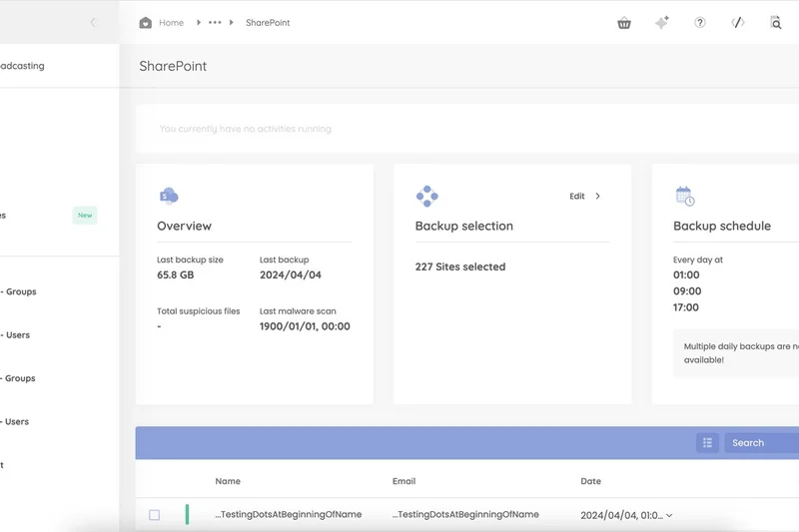Click the no activities running message
799x532 pixels.
click(245, 129)
